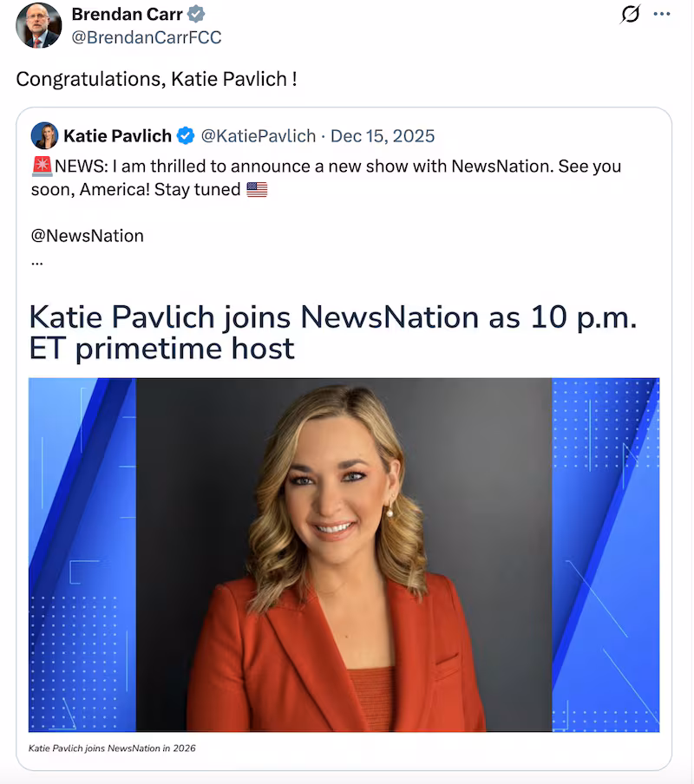This screenshot has width=694, height=784.
Task: Click the caption 'Katie Pavlich joins NewsNation in 2026'
Action: 112,748
